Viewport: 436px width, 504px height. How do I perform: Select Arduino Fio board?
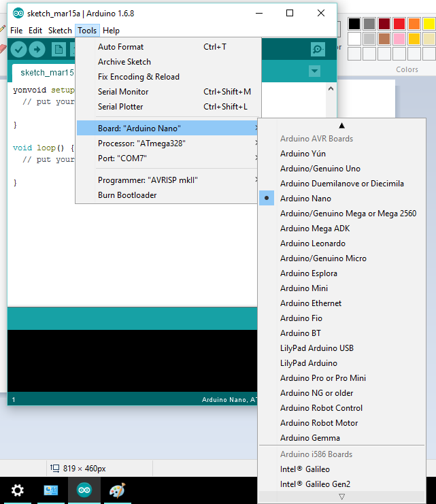341,318
